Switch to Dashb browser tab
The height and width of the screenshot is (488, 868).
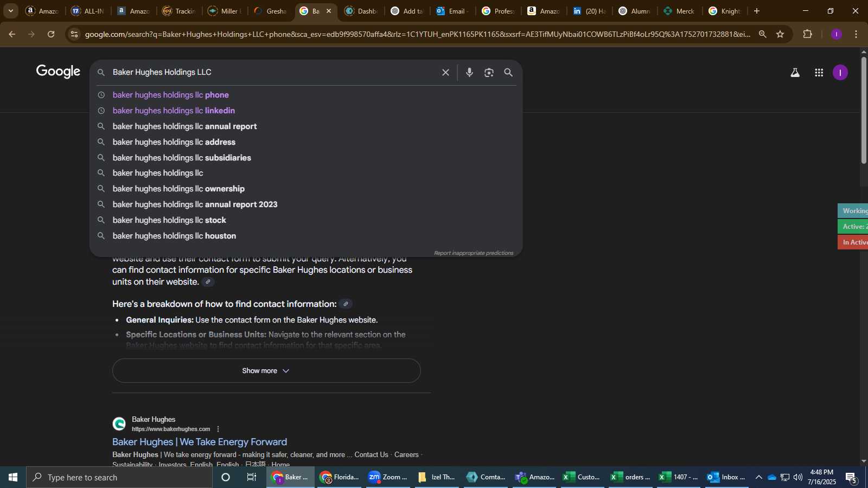pos(361,11)
